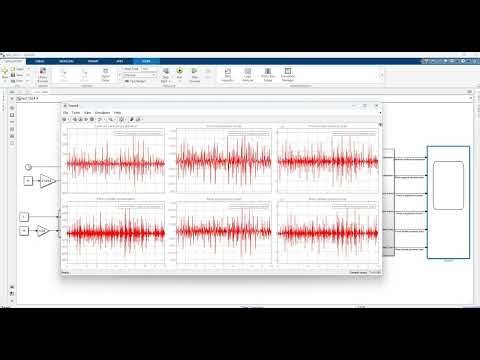
Task: Open the dropdown arrow beside Scope gear icon
Action: pyautogui.click(x=69, y=119)
